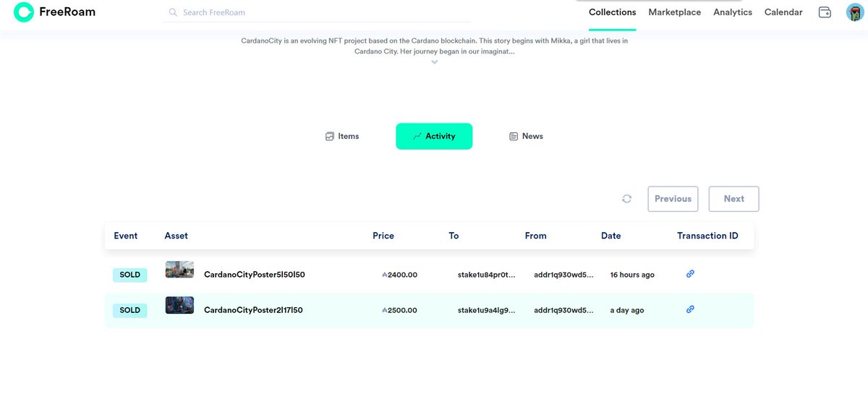
Task: Click the Asset column header
Action: (176, 236)
